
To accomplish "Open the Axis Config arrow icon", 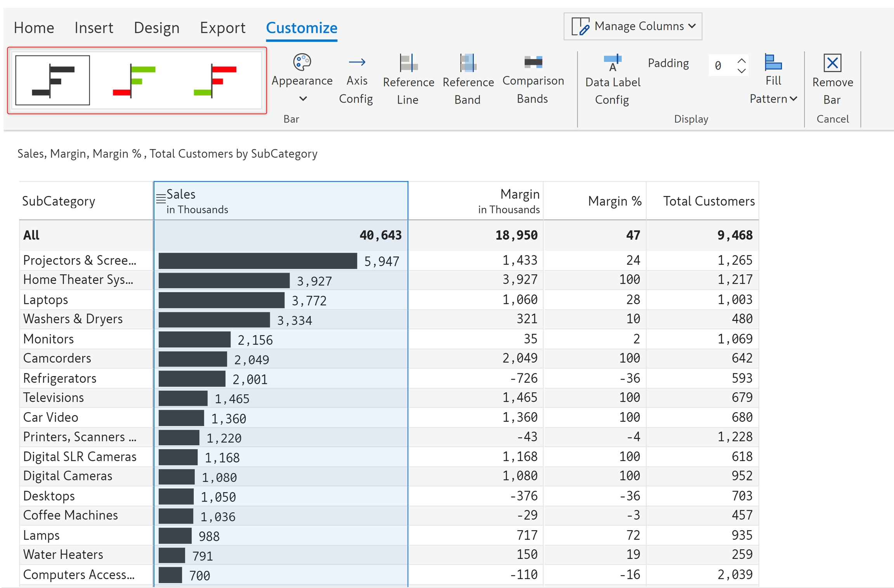I will click(x=357, y=62).
